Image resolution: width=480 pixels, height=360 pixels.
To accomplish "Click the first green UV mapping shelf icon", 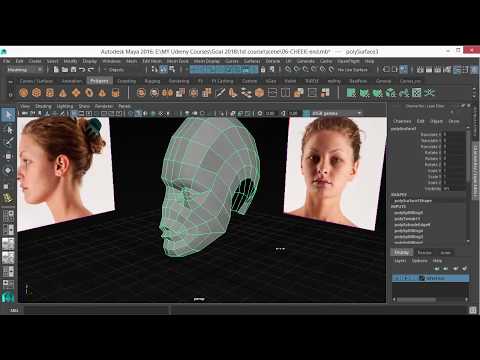I will pos(351,92).
